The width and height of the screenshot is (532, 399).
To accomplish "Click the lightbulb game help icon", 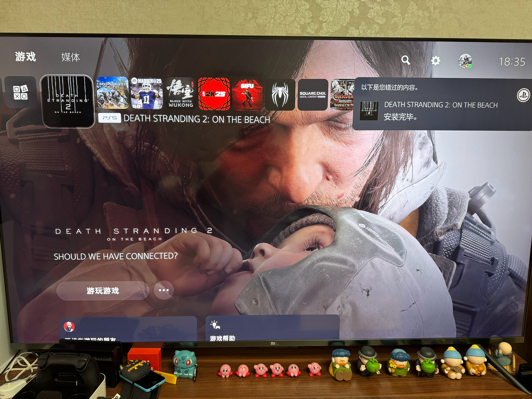I will click(215, 325).
